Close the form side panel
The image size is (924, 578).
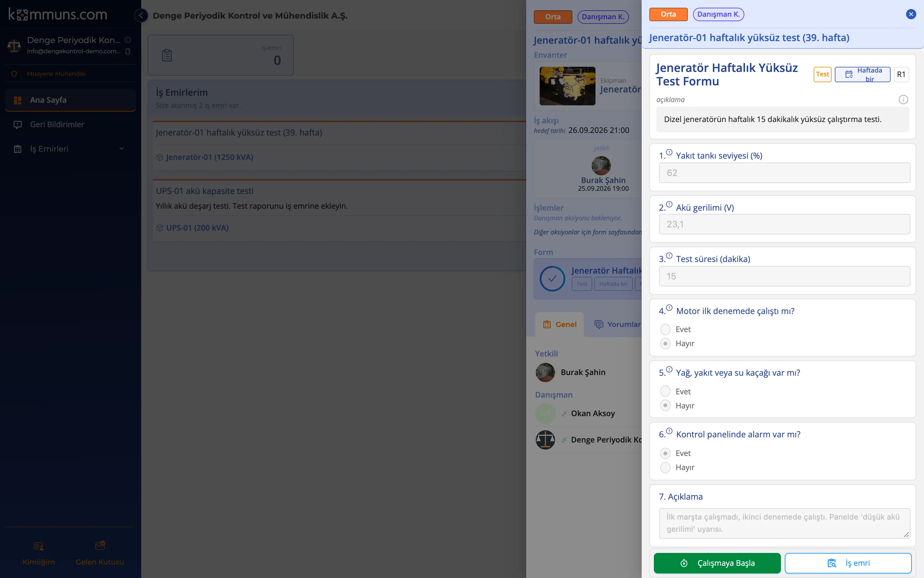[x=911, y=14]
